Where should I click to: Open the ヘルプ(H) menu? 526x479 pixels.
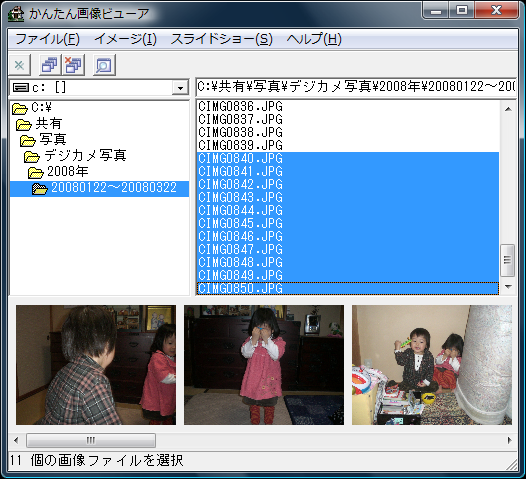[314, 39]
